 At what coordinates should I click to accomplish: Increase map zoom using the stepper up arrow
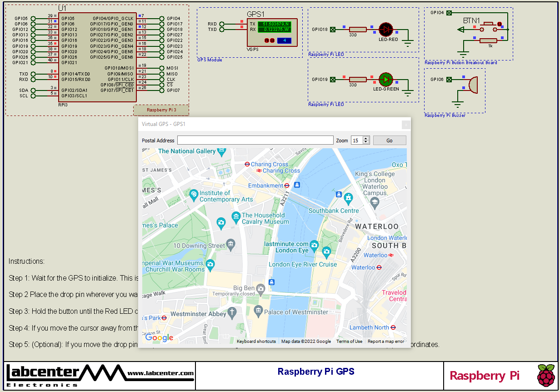pos(366,138)
